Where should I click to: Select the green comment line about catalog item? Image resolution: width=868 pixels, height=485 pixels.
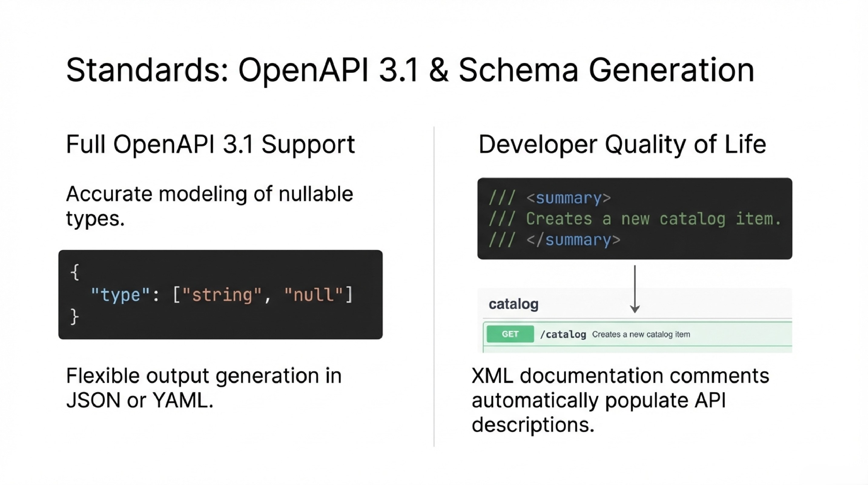(x=653, y=219)
